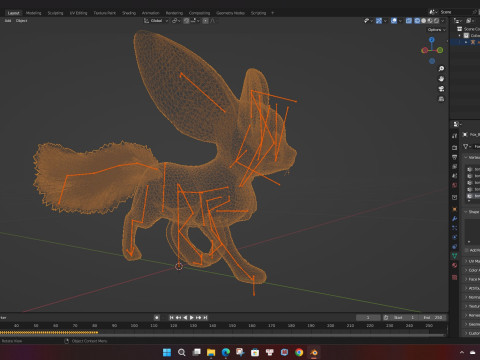This screenshot has width=480, height=360.
Task: Click the End frame field
Action: (x=433, y=318)
